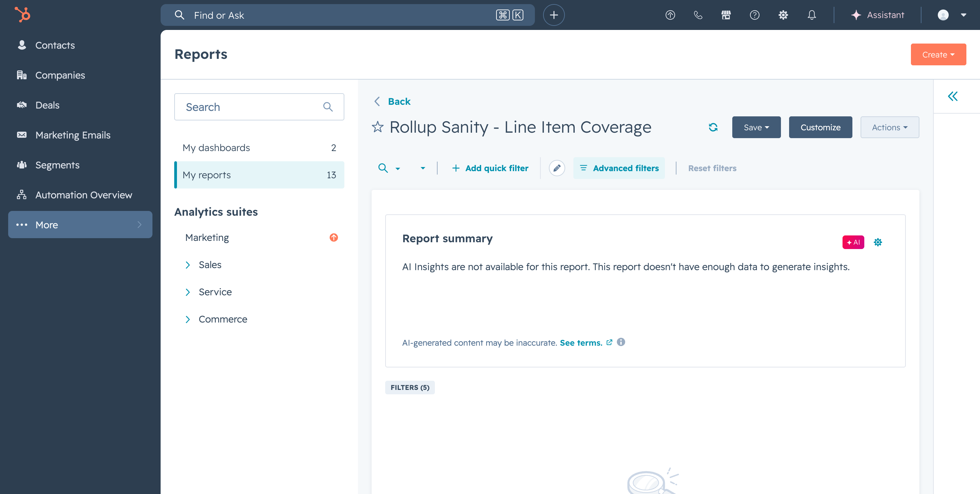Open the Save dropdown

tap(756, 127)
